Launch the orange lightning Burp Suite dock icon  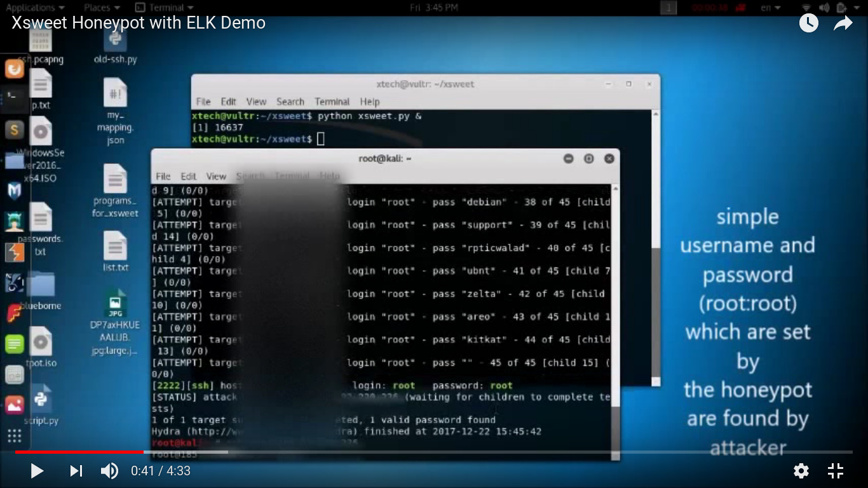pyautogui.click(x=14, y=252)
